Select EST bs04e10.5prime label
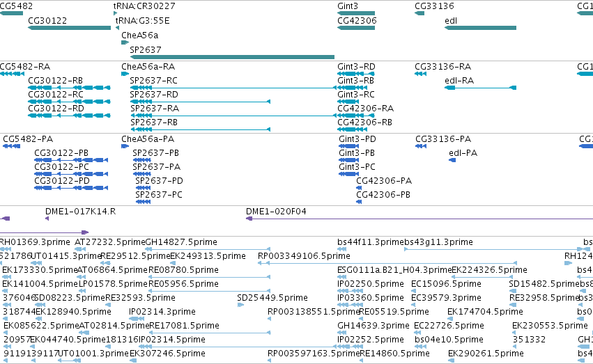Image resolution: width=593 pixels, height=364 pixels. point(449,340)
